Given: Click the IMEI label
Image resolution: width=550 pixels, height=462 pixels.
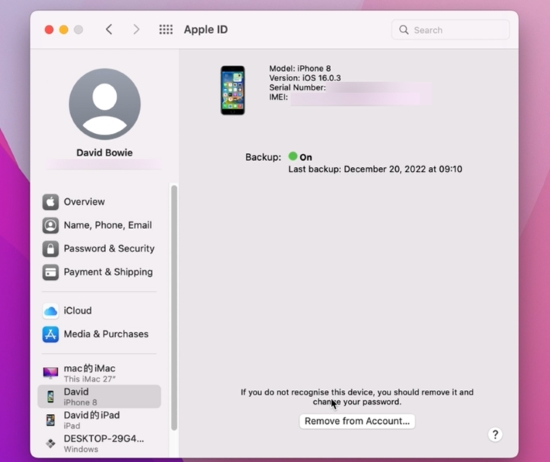Looking at the screenshot, I should coord(278,97).
